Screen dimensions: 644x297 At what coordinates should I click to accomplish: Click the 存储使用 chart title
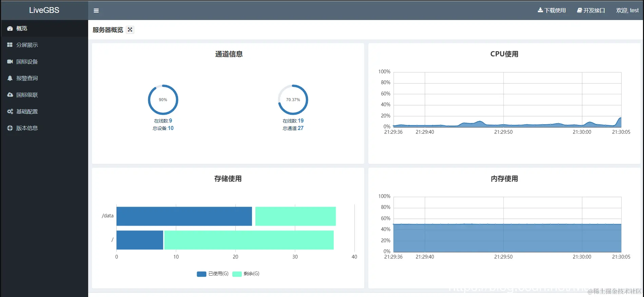point(228,179)
